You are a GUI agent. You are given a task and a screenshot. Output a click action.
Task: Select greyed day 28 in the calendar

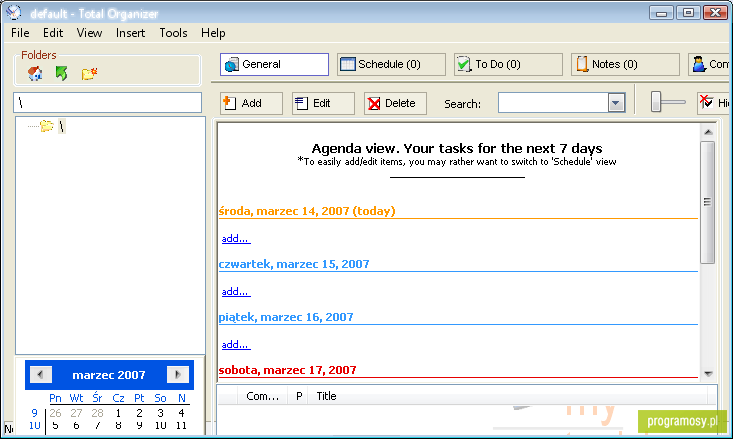pos(97,413)
